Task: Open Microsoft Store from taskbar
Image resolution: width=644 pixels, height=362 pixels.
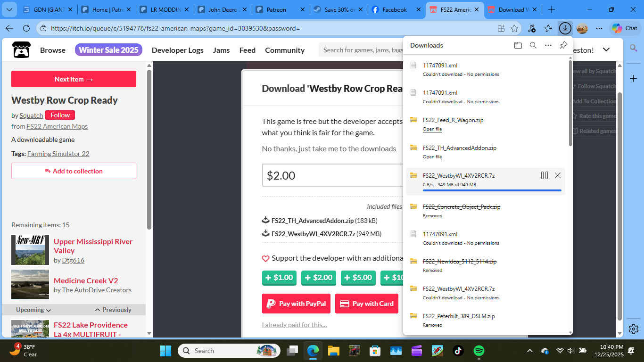Action: [375, 351]
